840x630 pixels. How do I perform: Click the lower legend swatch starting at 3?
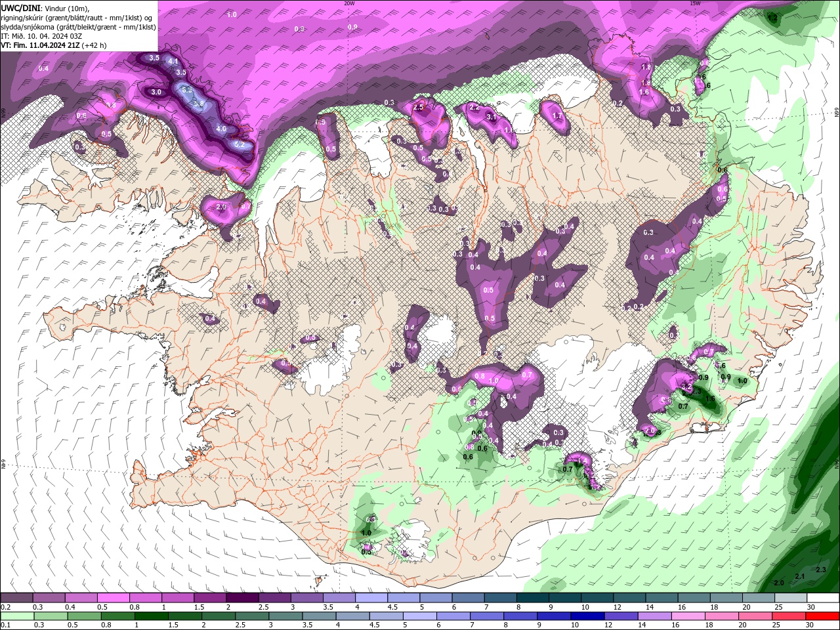pyautogui.click(x=285, y=616)
